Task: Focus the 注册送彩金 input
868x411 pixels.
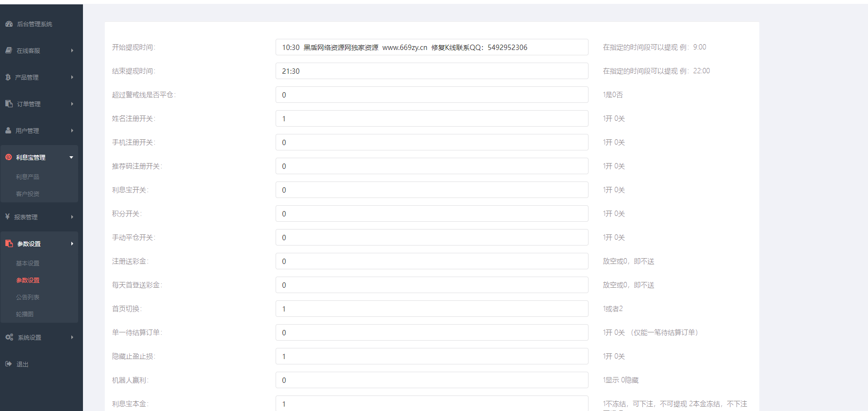Action: point(432,261)
